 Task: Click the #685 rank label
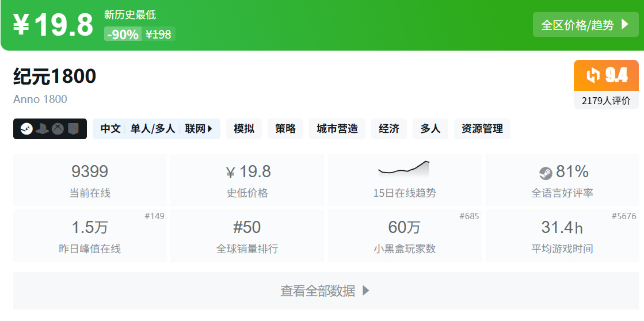point(469,216)
